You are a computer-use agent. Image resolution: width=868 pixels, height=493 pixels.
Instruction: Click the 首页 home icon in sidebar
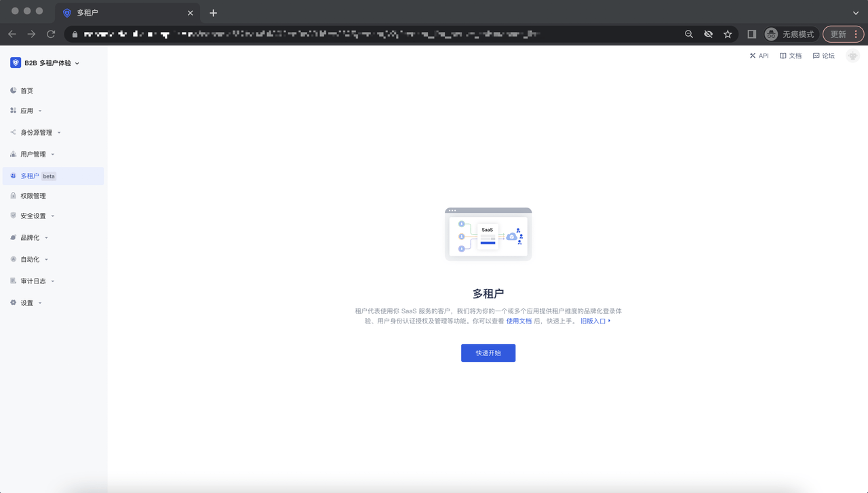(x=14, y=90)
